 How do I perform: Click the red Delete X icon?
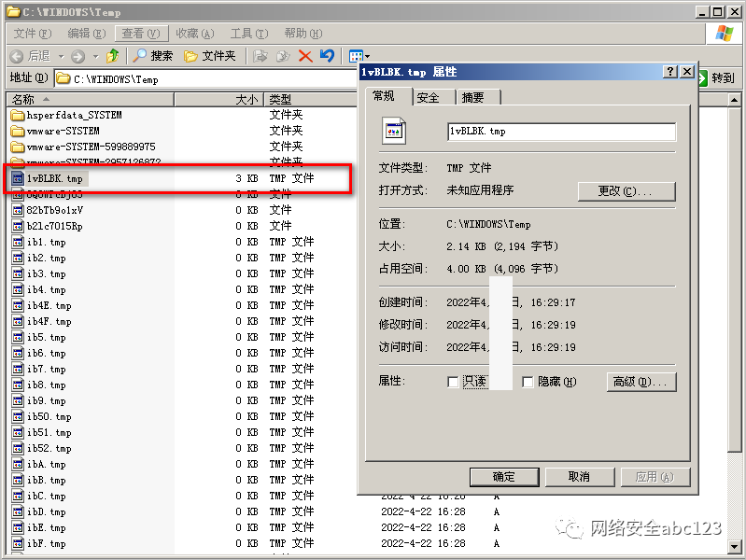305,56
